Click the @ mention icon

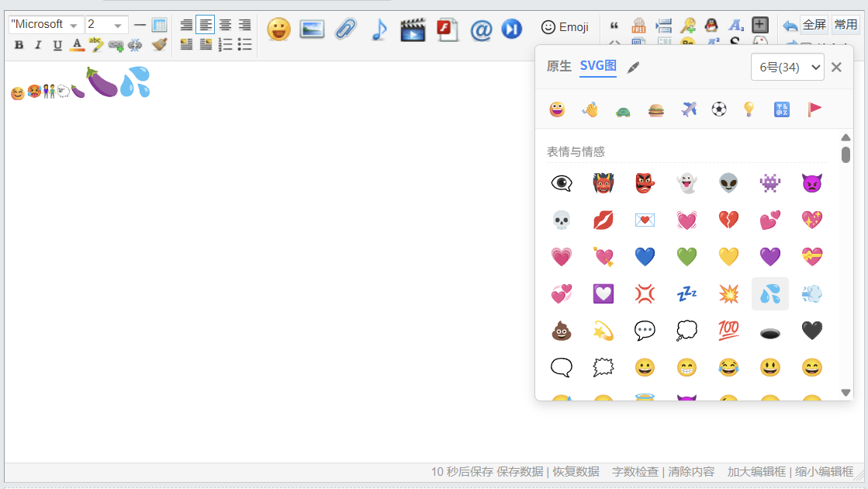tap(481, 30)
